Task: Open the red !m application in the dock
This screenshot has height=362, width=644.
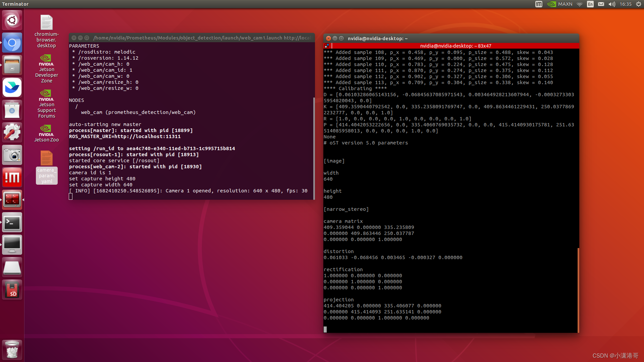Action: (12, 177)
